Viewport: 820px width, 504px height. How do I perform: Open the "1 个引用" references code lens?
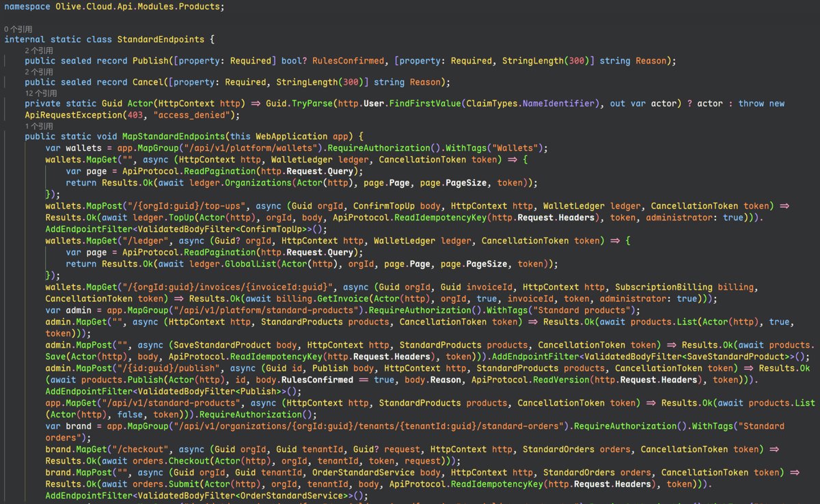point(38,126)
